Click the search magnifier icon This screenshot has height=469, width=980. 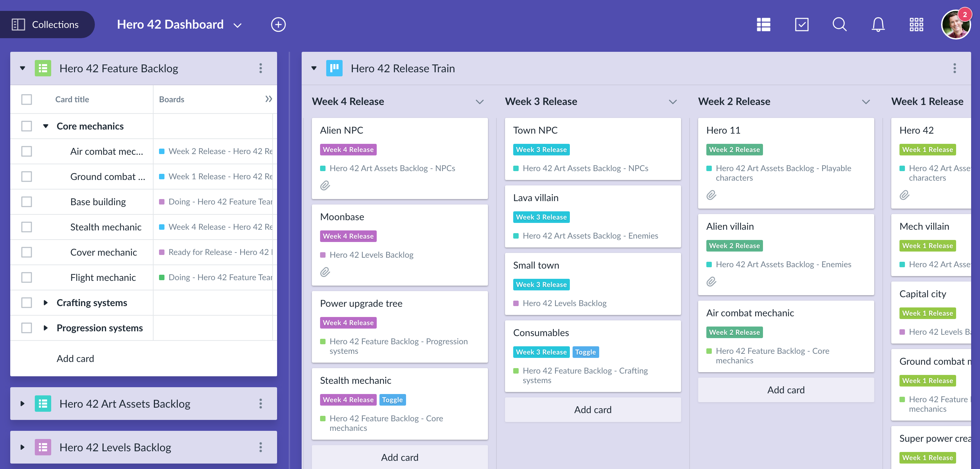839,25
